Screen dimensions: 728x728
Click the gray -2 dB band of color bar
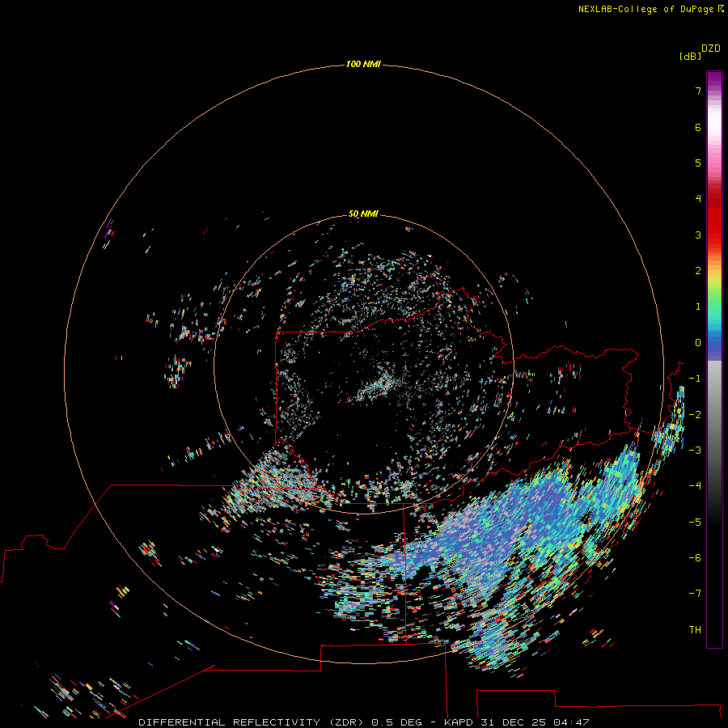coord(714,415)
